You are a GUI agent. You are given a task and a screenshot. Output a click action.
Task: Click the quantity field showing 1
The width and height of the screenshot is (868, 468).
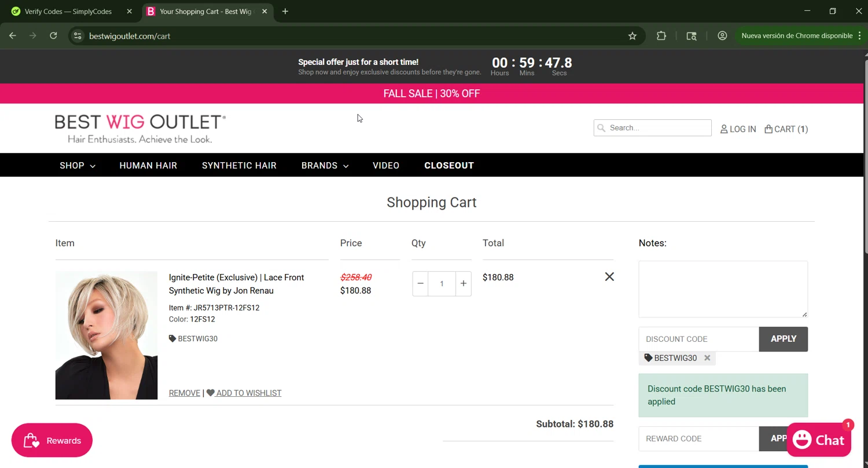(442, 284)
